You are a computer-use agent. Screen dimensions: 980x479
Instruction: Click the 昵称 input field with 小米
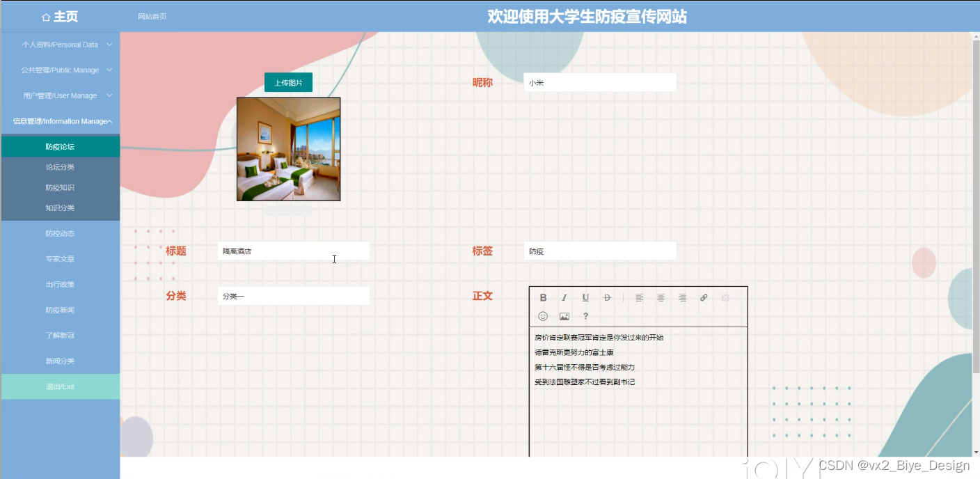click(600, 82)
